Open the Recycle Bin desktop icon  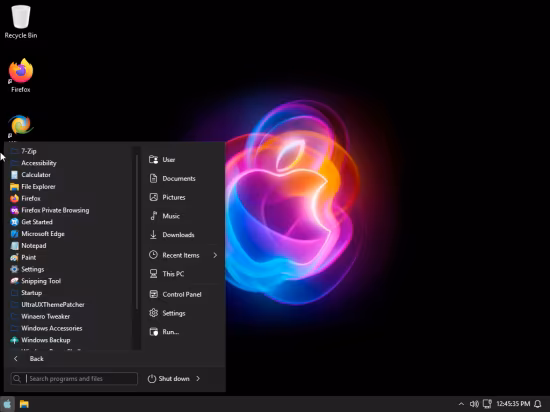pyautogui.click(x=21, y=21)
